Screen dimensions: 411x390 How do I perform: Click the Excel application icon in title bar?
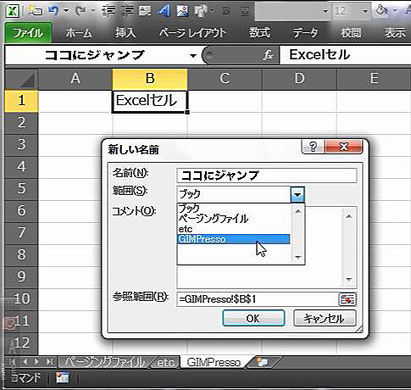13,11
